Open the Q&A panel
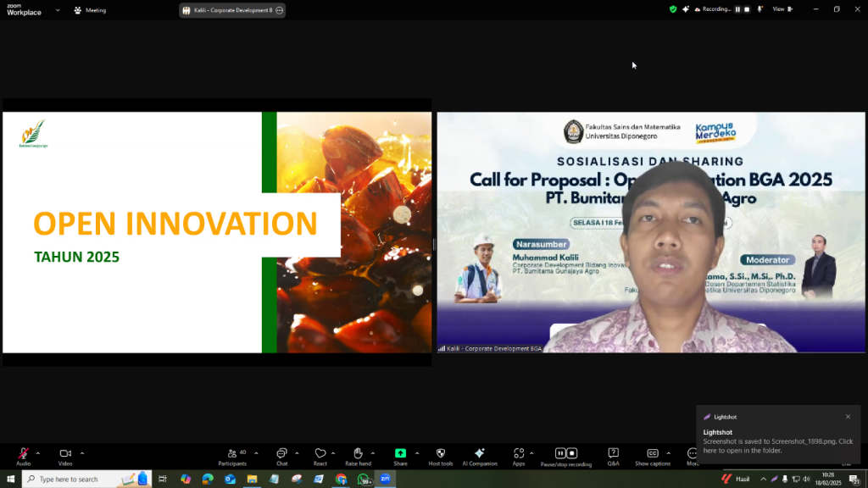868x488 pixels. [x=613, y=454]
